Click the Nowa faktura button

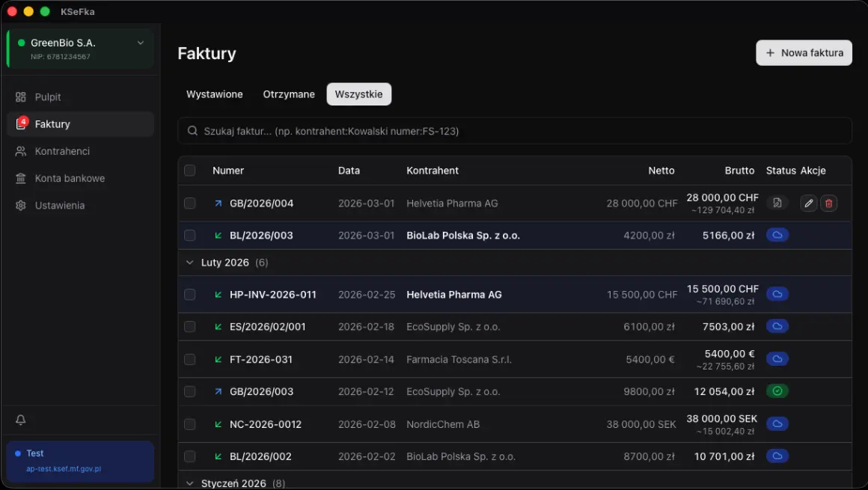pos(804,53)
